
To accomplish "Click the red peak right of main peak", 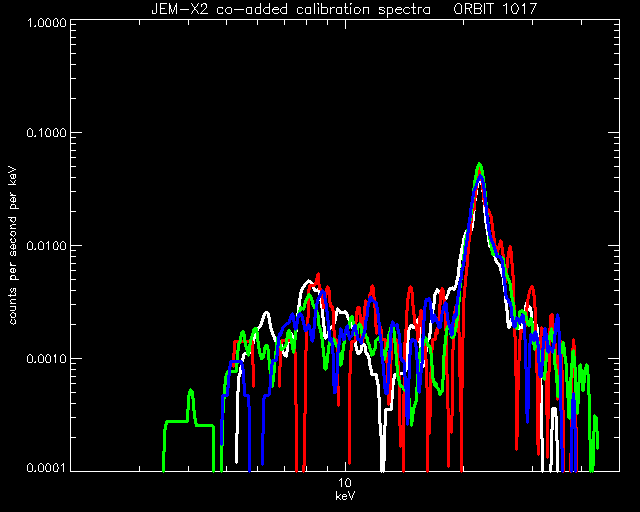I will 531,287.
